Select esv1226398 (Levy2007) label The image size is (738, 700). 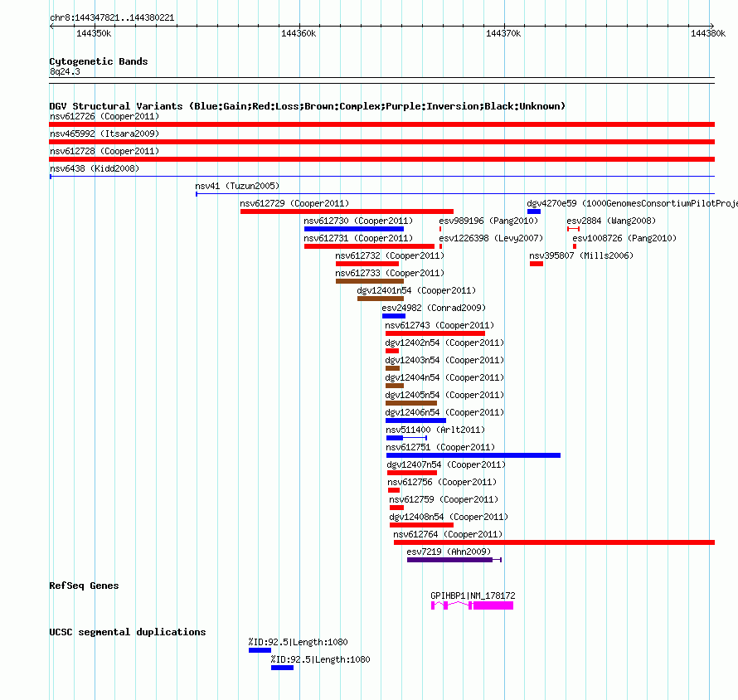point(491,238)
